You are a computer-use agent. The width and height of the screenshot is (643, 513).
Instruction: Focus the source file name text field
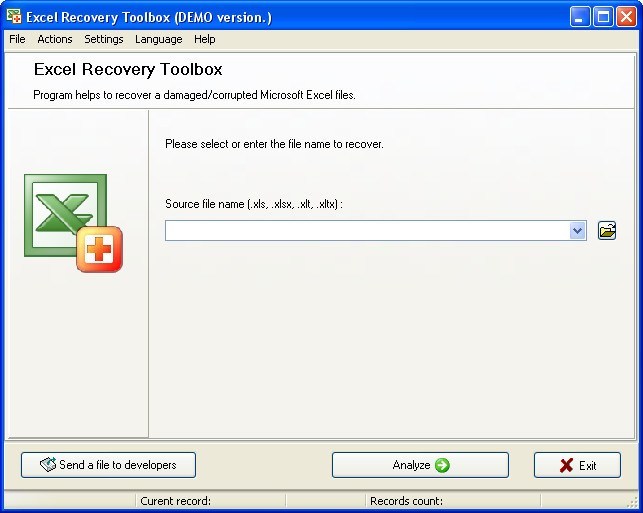pyautogui.click(x=366, y=231)
